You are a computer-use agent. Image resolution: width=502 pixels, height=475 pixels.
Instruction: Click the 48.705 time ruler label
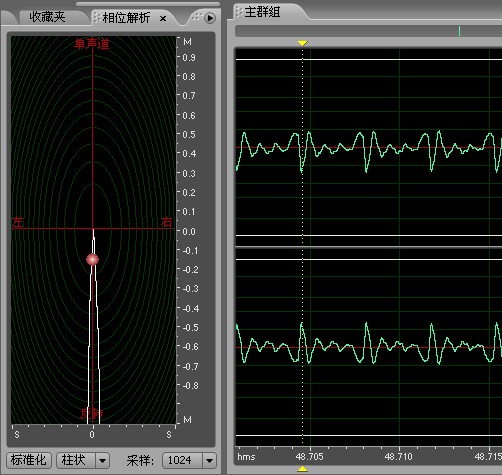310,456
